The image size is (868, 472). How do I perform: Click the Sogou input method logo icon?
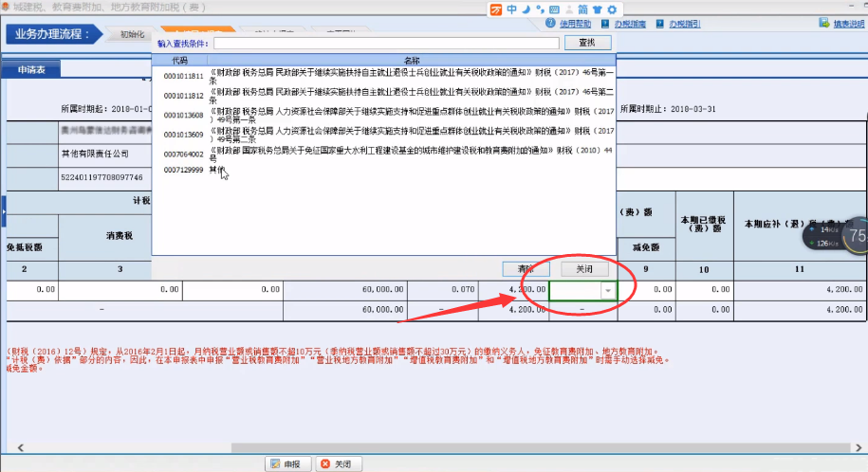pyautogui.click(x=497, y=9)
